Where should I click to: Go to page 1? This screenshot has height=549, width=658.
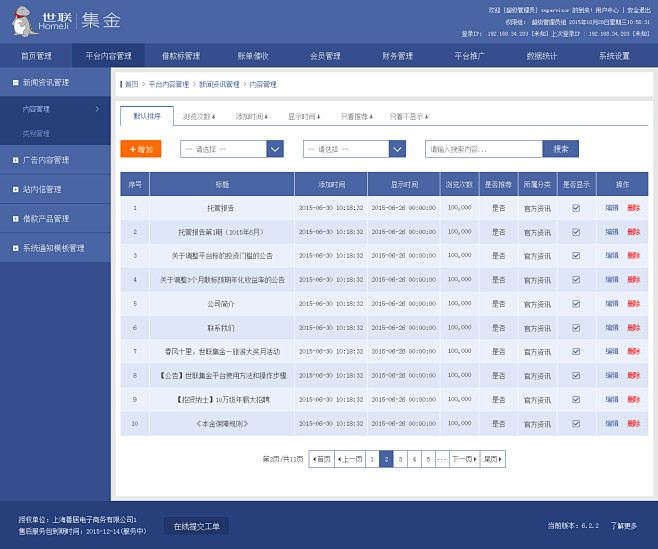pyautogui.click(x=372, y=459)
